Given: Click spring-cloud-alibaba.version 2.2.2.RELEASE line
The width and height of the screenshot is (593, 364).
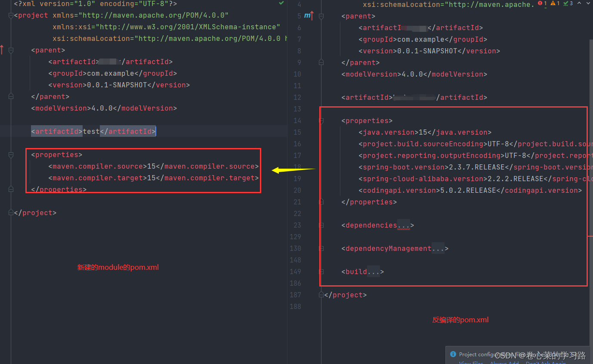Looking at the screenshot, I should coord(476,179).
